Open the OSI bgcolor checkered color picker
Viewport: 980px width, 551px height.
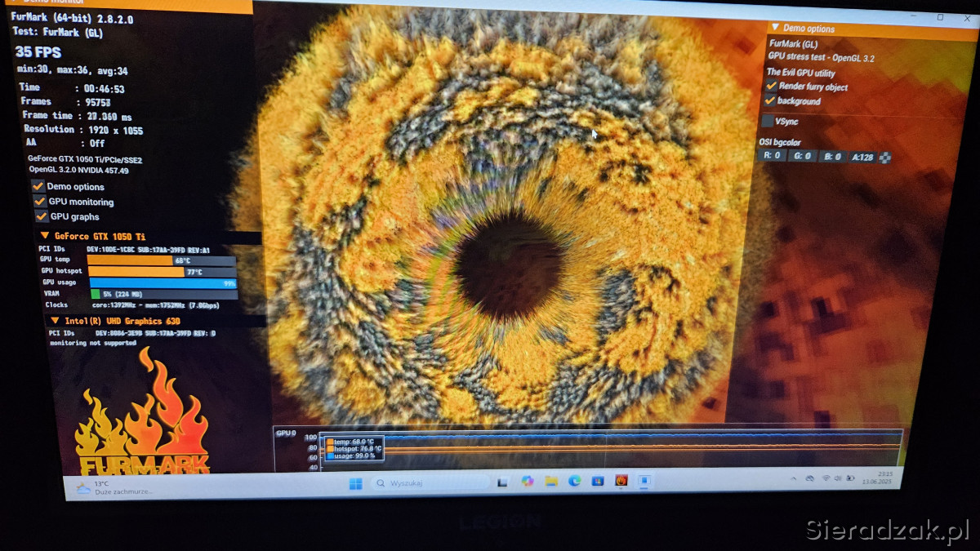tap(885, 157)
